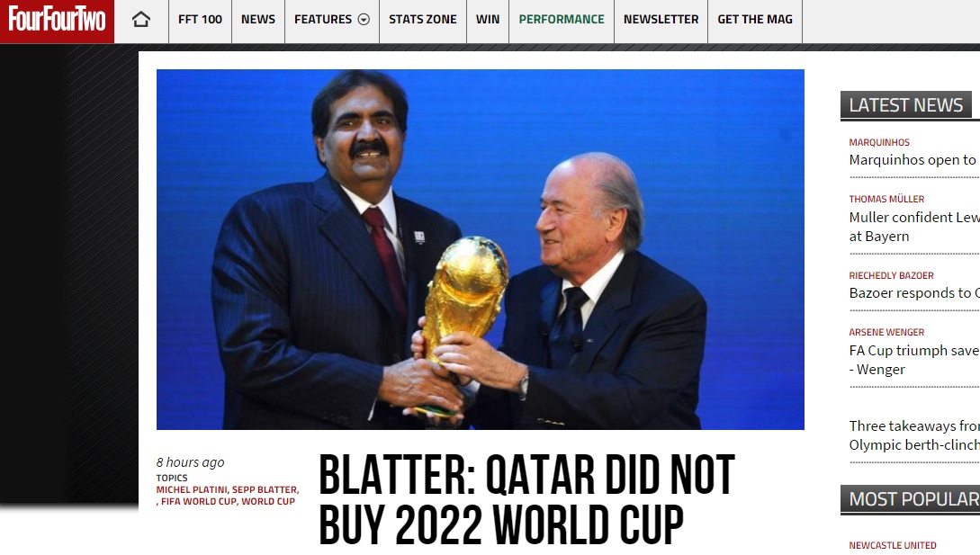Click Get The Mag link
Image resolution: width=980 pixels, height=555 pixels.
point(755,20)
